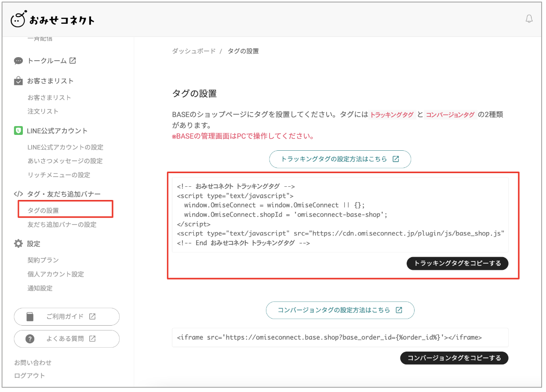Screen dimensions: 546x392
Task: Open the よくある質問 button
Action: coord(67,339)
